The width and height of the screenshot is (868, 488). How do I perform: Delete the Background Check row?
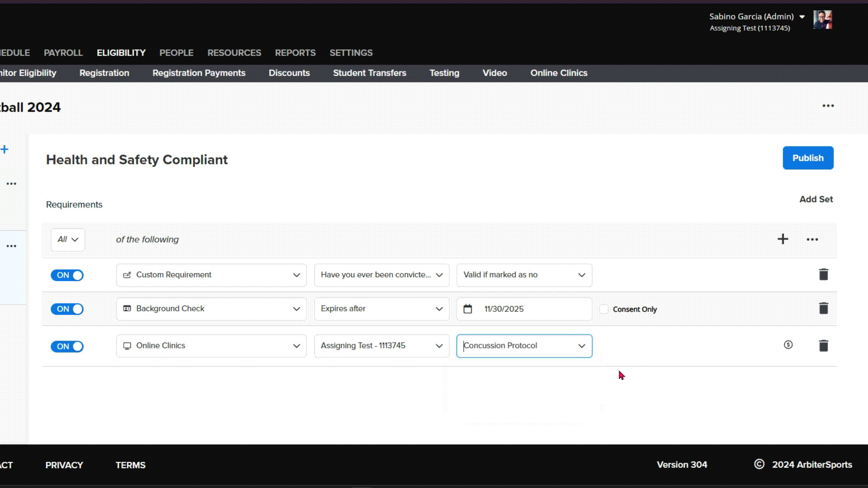pyautogui.click(x=823, y=308)
